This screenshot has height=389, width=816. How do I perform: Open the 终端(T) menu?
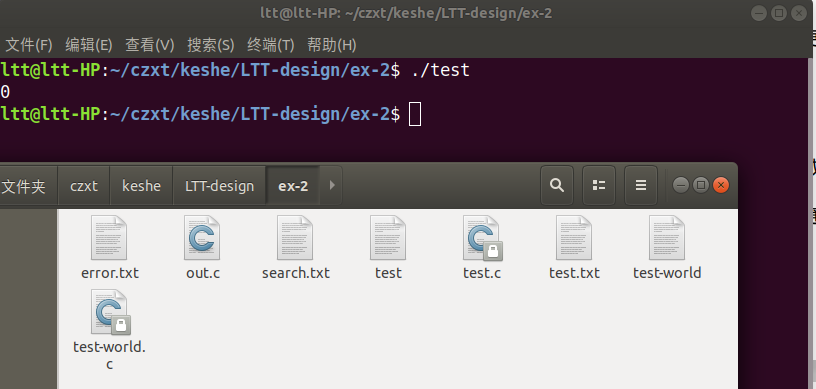[x=271, y=45]
